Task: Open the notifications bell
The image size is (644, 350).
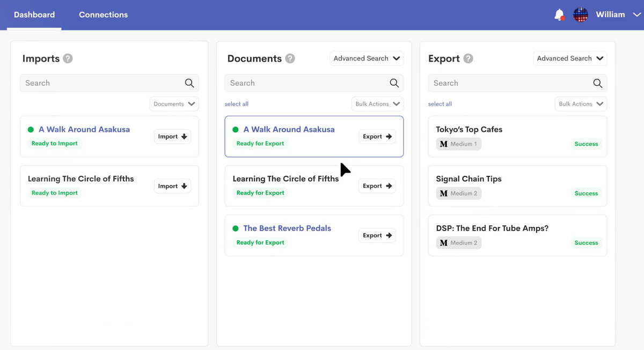Action: click(559, 14)
